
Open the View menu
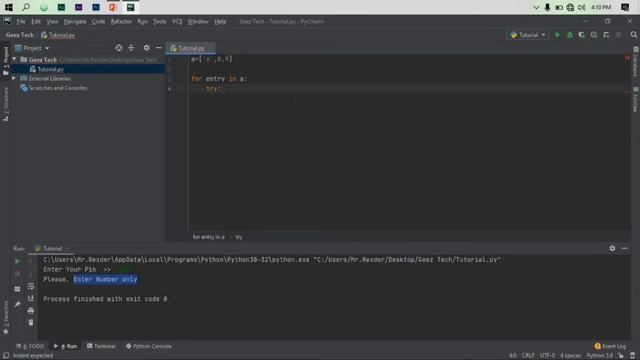pyautogui.click(x=52, y=22)
